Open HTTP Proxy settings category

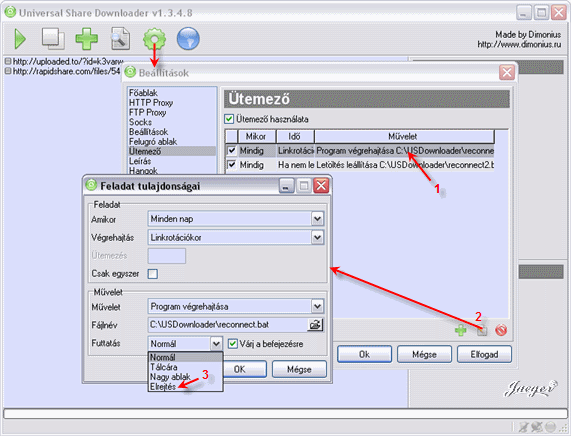pyautogui.click(x=151, y=103)
